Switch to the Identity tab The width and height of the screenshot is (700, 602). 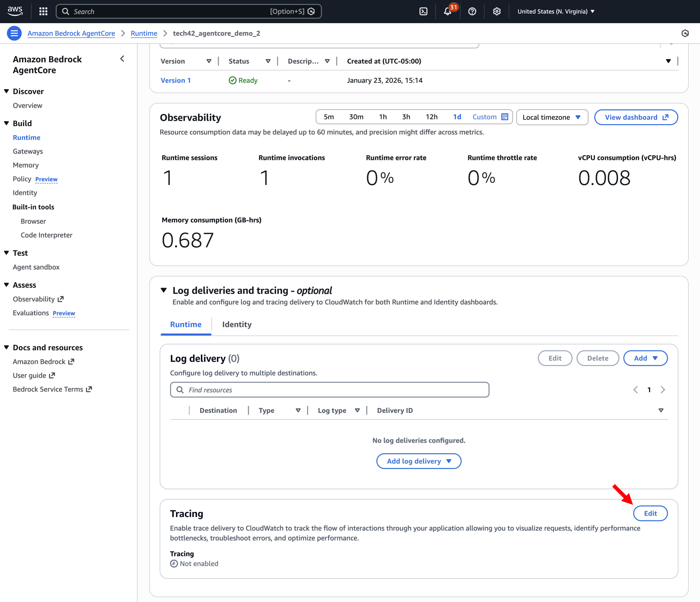[x=237, y=325]
